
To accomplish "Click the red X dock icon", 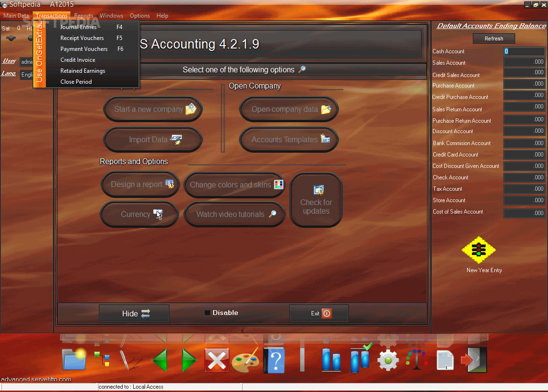I will click(x=217, y=360).
